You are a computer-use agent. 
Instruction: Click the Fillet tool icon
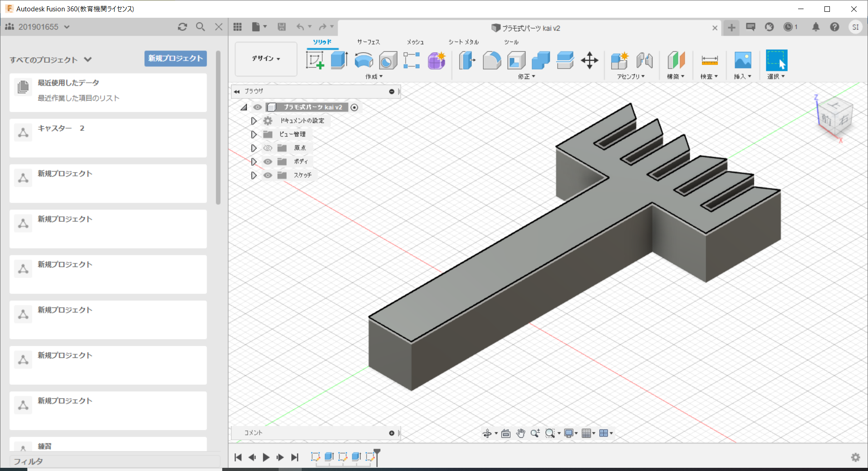click(x=491, y=60)
